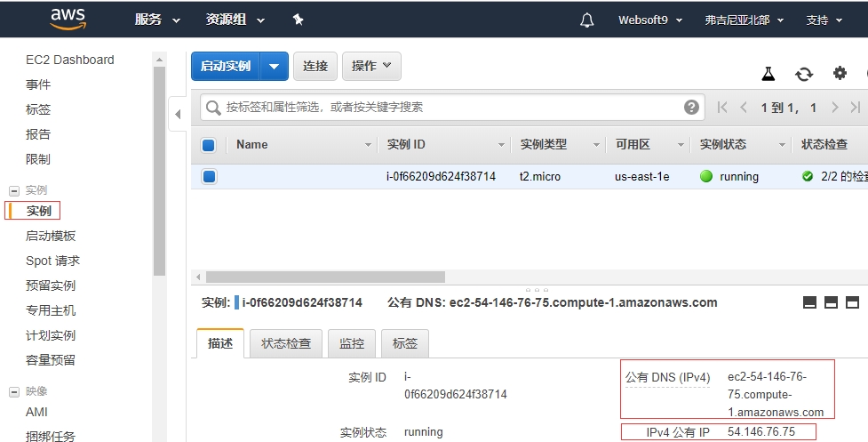The image size is (868, 442).
Task: Open the 弗吉尼亚北部 region selector
Action: click(x=744, y=20)
